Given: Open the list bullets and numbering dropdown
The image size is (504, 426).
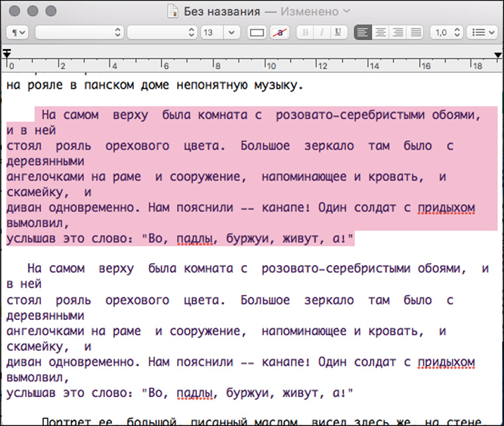Looking at the screenshot, I should point(482,32).
